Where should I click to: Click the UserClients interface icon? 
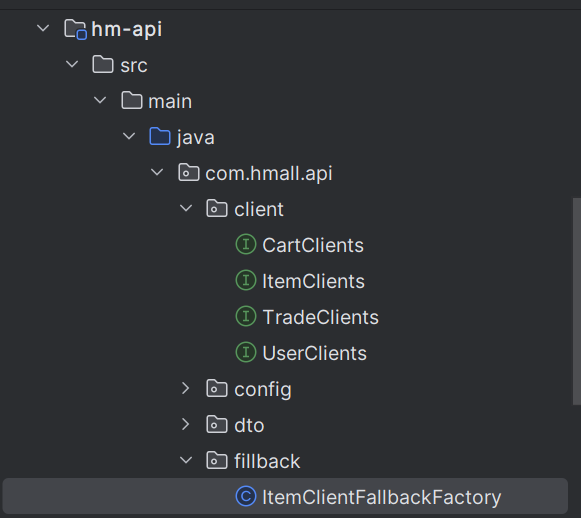[246, 352]
